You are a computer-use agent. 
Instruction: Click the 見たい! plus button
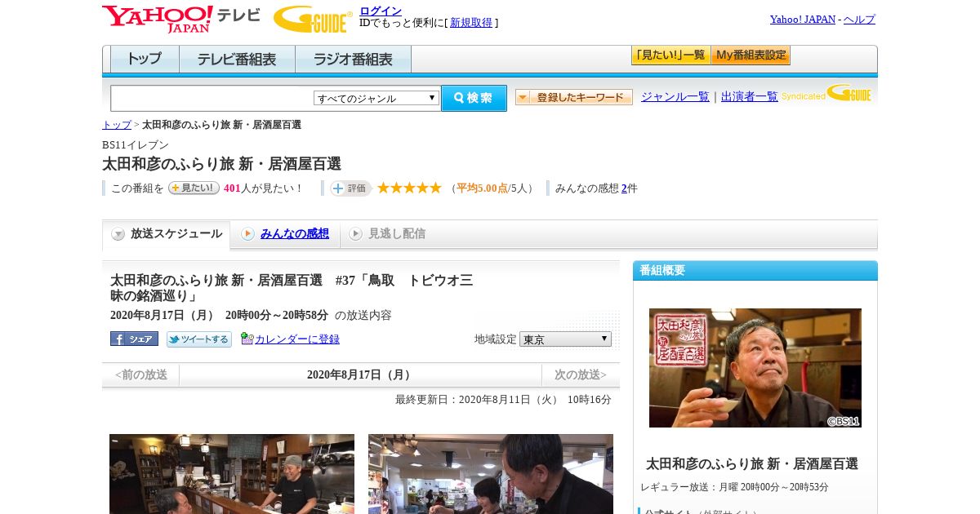(x=194, y=188)
